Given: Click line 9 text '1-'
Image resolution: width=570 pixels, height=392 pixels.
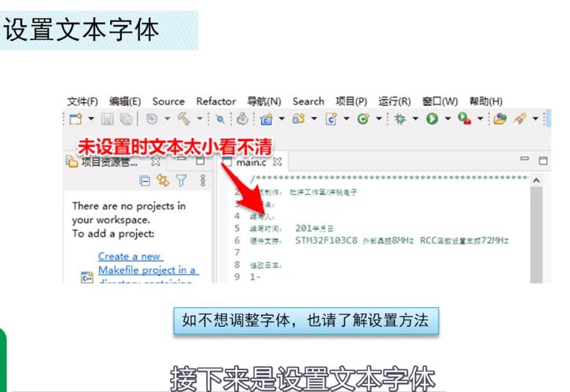Looking at the screenshot, I should (255, 277).
